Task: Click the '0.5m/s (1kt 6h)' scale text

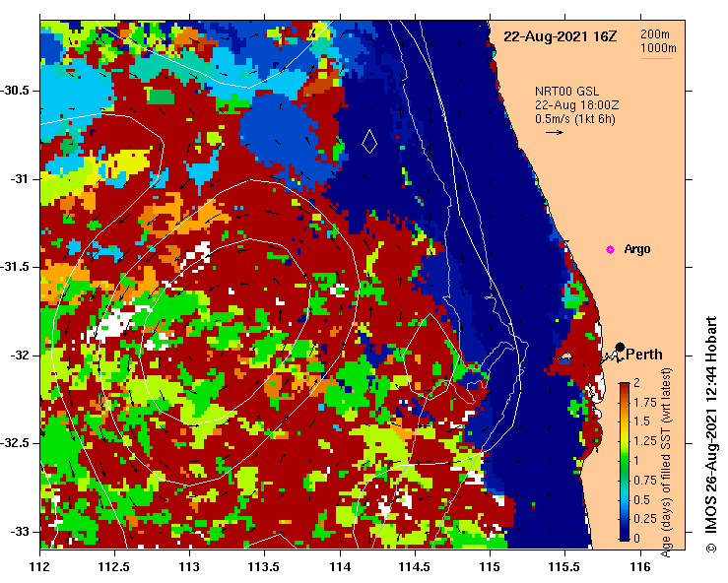Action: tap(574, 119)
